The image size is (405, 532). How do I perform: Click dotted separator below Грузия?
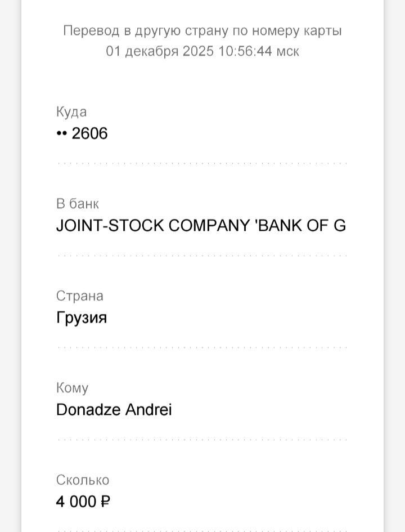pyautogui.click(x=202, y=347)
